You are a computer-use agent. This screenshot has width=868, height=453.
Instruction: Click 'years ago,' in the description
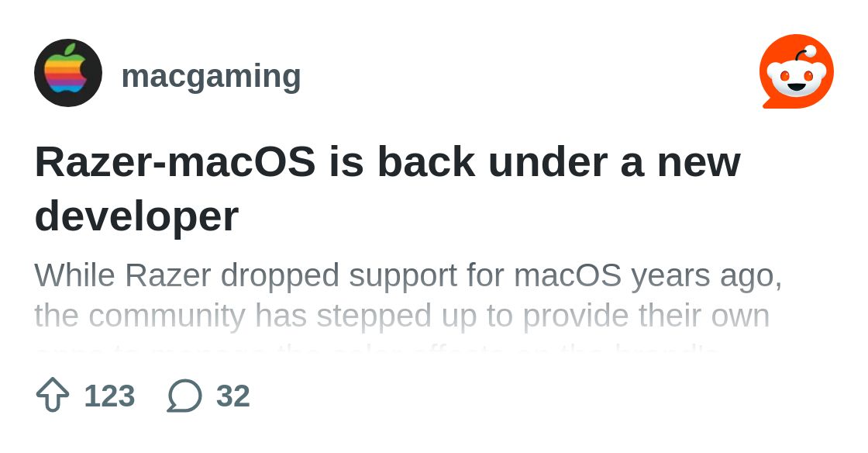pos(706,276)
